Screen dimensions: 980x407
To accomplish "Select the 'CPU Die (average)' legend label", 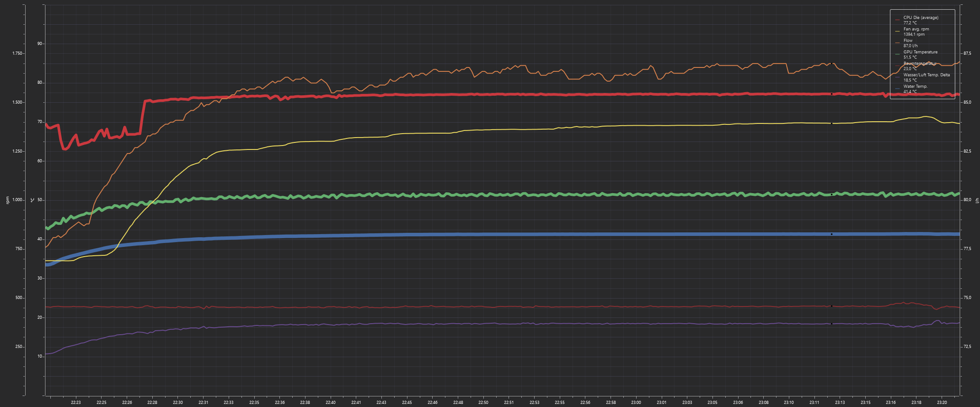I will point(921,18).
